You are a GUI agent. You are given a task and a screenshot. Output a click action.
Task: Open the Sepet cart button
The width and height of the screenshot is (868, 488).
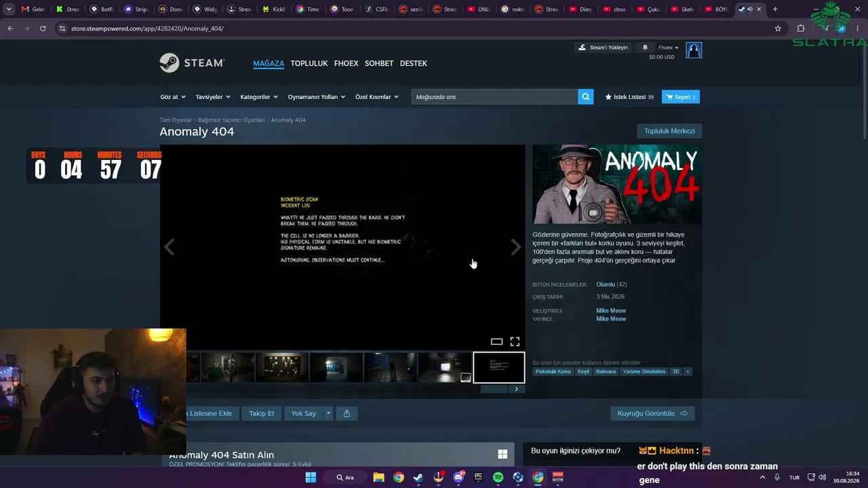(681, 97)
